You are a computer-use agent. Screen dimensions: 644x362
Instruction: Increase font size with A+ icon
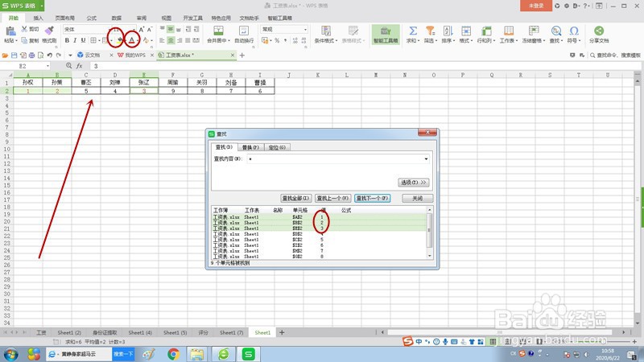(142, 30)
